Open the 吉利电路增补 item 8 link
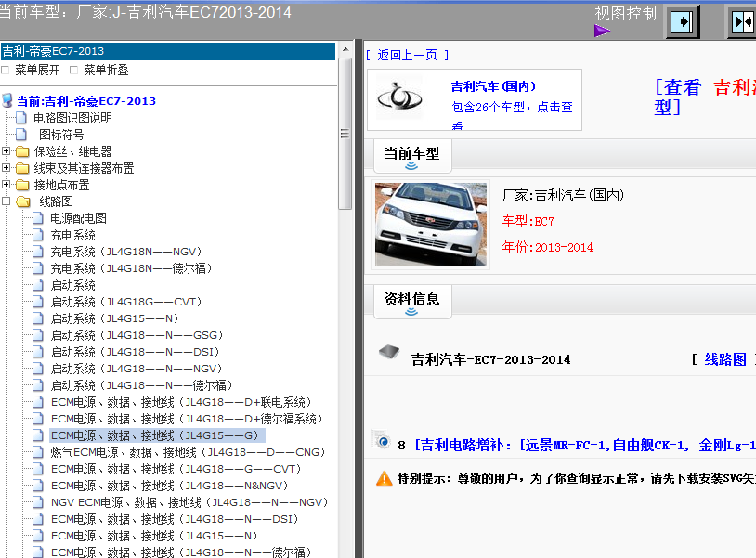The width and height of the screenshot is (756, 558). point(585,445)
